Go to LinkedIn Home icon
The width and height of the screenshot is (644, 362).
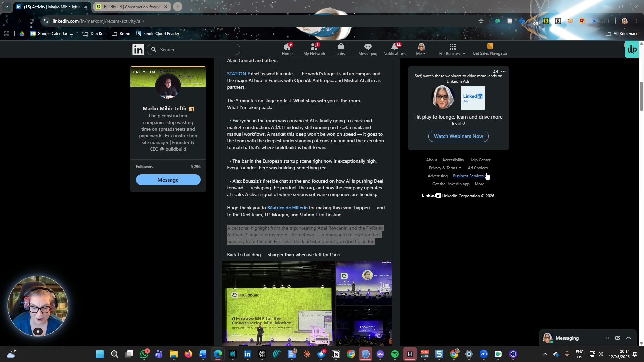(x=287, y=49)
